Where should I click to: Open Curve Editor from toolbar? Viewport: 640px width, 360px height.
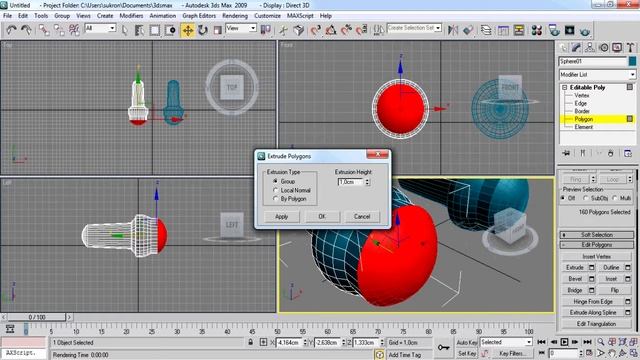[x=503, y=30]
